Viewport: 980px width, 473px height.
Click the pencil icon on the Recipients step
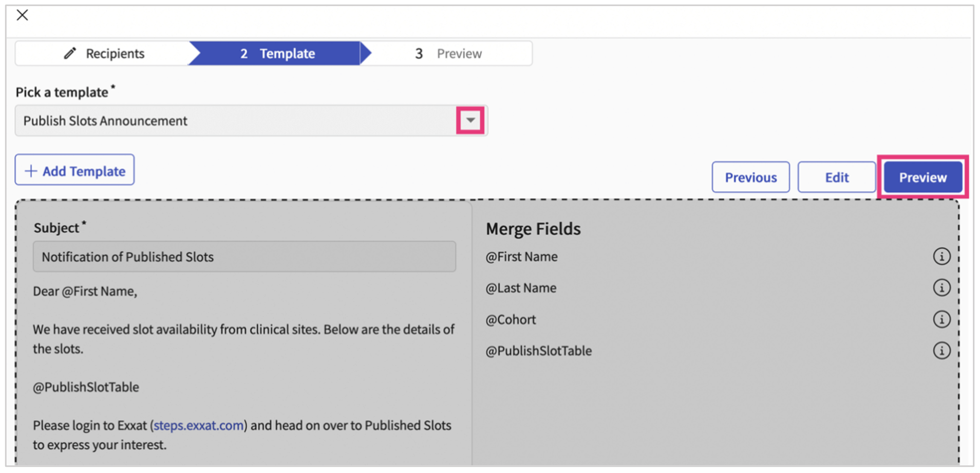[x=70, y=53]
